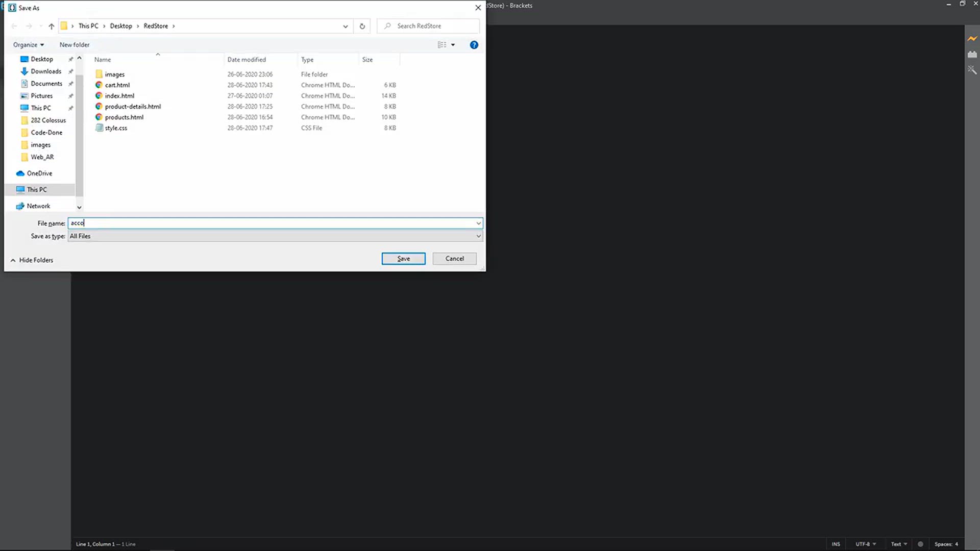Image resolution: width=980 pixels, height=551 pixels.
Task: Open Desktop in quick access pane
Action: coord(41,59)
